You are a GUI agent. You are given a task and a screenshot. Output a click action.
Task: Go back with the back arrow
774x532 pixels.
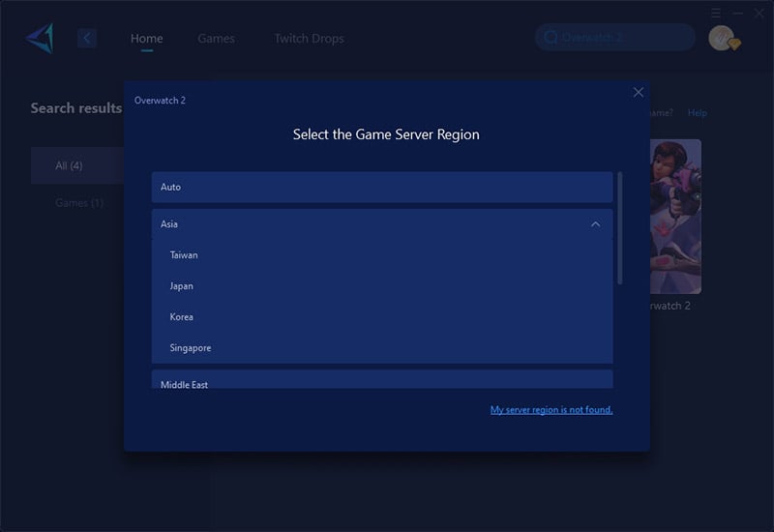[87, 38]
